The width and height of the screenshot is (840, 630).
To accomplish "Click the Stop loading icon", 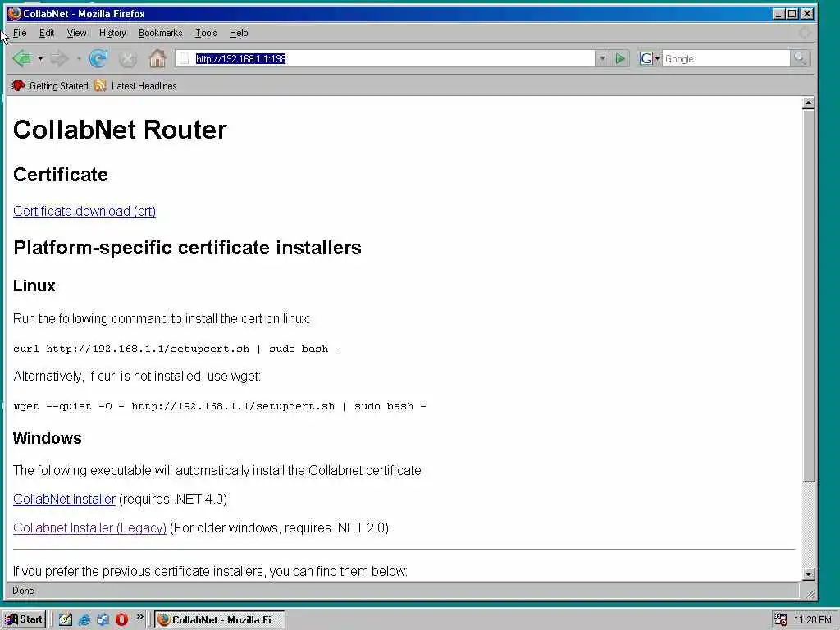I will point(127,59).
